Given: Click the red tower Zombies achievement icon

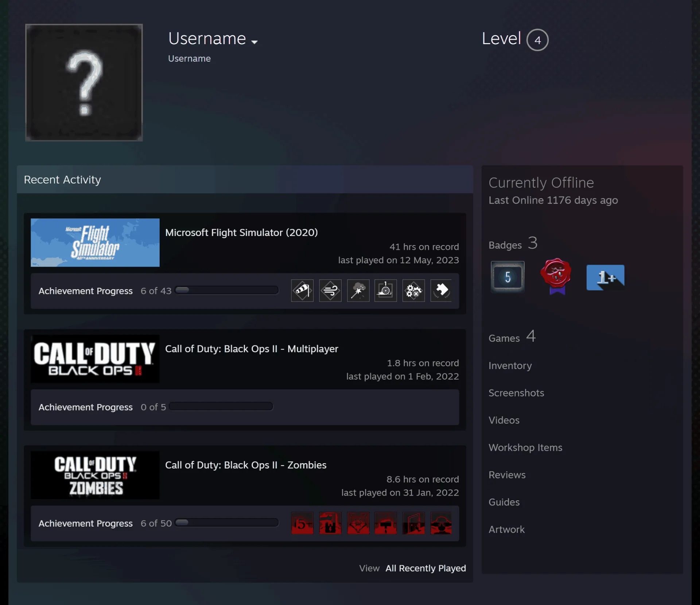Looking at the screenshot, I should [x=330, y=523].
